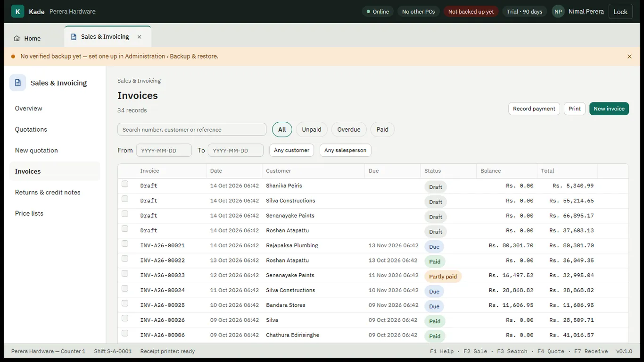This screenshot has width=644, height=362.
Task: Start a New quotation from sidebar
Action: (55, 151)
